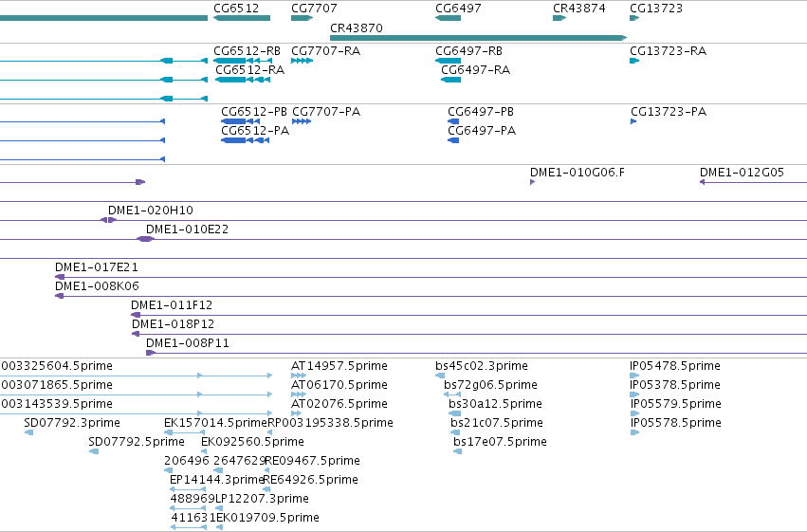This screenshot has width=807, height=532.
Task: Select clone DME1-008K06 label
Action: (x=98, y=286)
